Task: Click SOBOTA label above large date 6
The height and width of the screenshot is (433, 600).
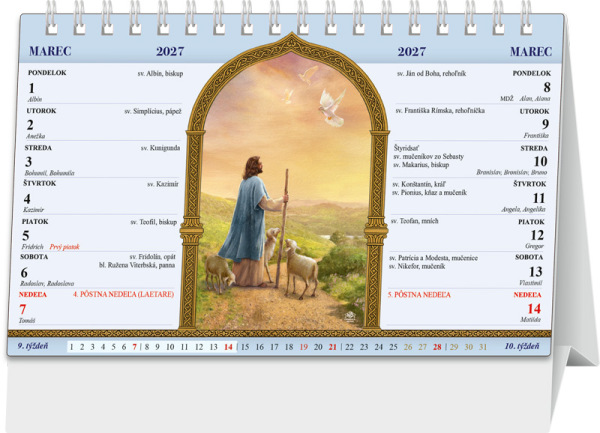Action: click(34, 257)
